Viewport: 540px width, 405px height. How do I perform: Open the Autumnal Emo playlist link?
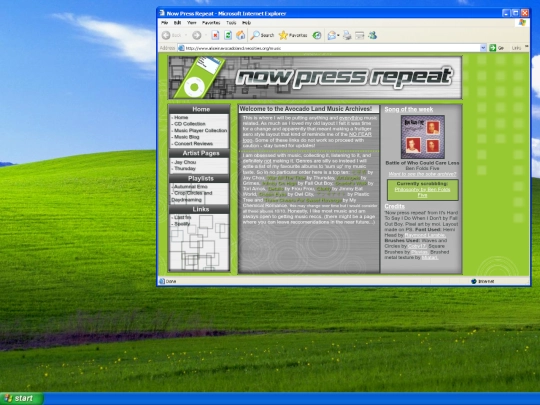(x=191, y=187)
